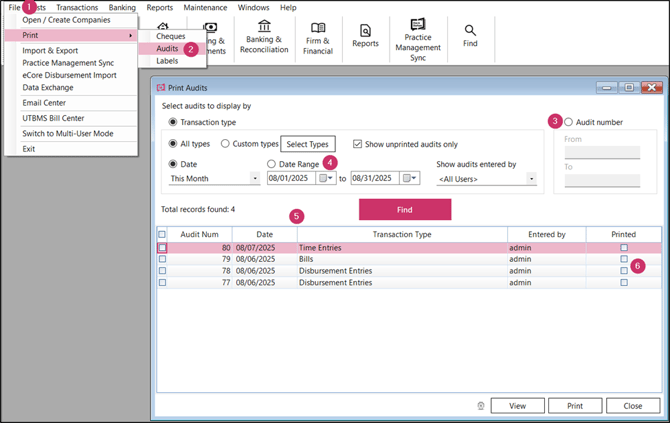
Task: Open the Firm & Financial module
Action: 318,37
